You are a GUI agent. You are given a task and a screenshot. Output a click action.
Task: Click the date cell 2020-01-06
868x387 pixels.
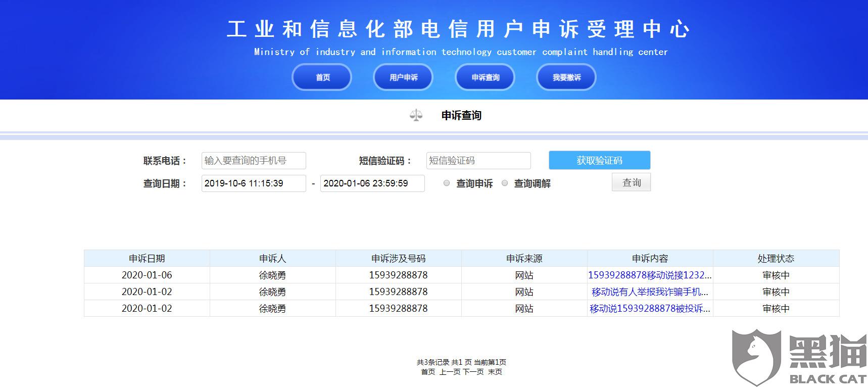pos(147,275)
